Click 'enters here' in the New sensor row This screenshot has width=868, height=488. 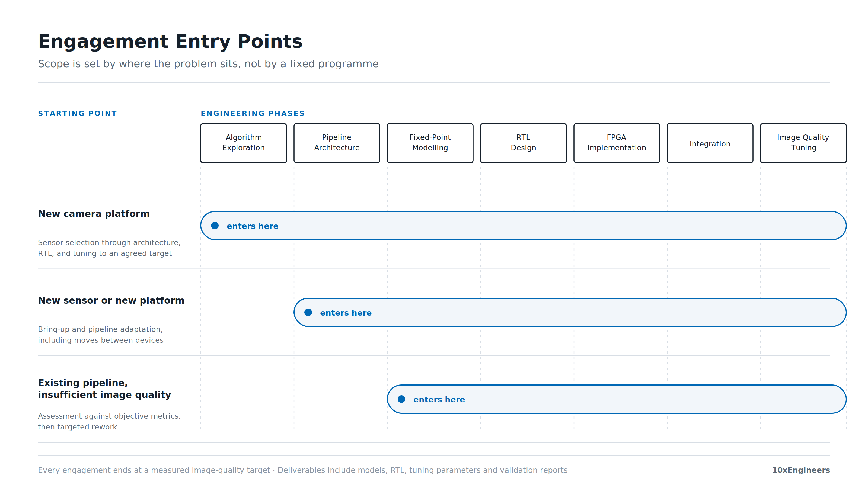tap(346, 313)
